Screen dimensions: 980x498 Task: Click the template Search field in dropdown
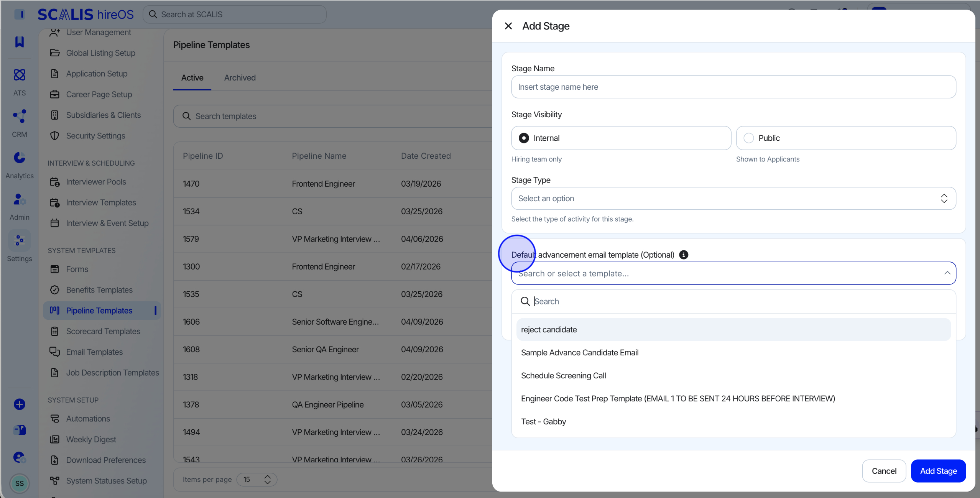[733, 301]
